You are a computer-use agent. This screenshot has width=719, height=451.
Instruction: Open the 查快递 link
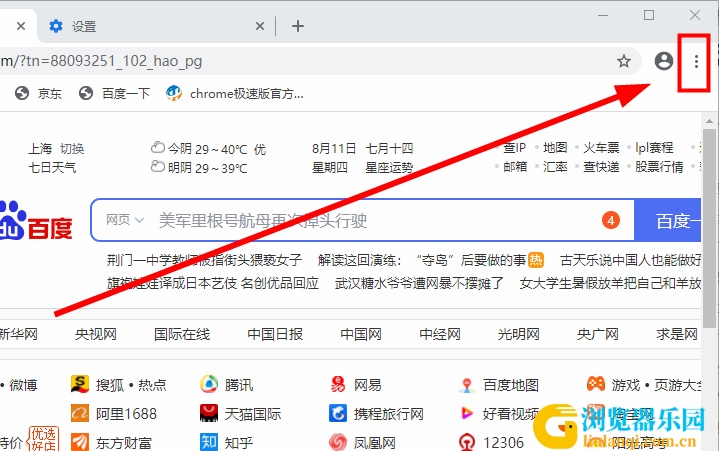pyautogui.click(x=601, y=166)
